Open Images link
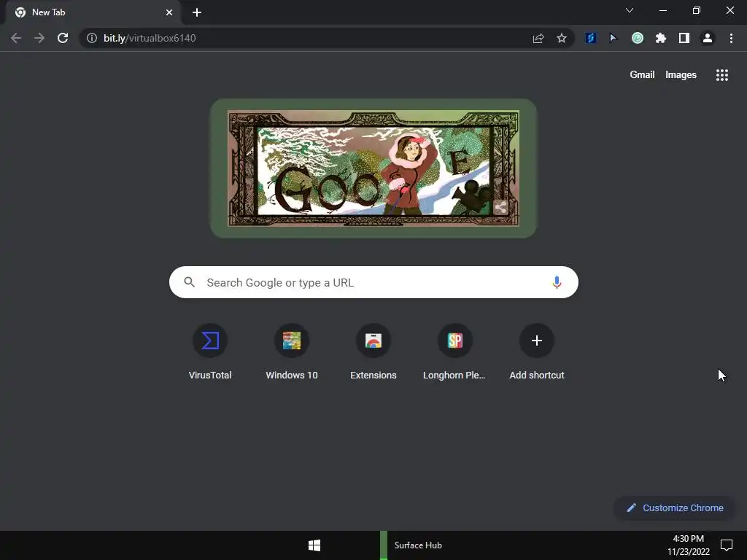The height and width of the screenshot is (560, 747). pyautogui.click(x=681, y=75)
